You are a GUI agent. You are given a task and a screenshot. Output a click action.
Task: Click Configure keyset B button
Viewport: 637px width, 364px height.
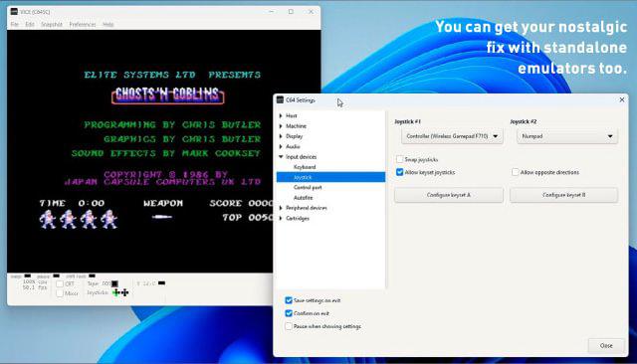click(564, 195)
